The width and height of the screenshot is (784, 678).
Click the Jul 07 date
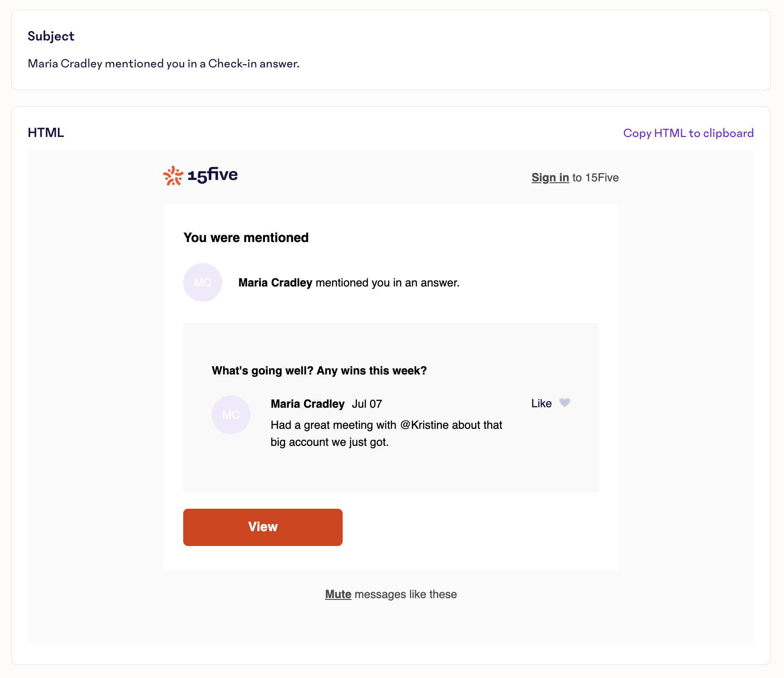pyautogui.click(x=367, y=404)
